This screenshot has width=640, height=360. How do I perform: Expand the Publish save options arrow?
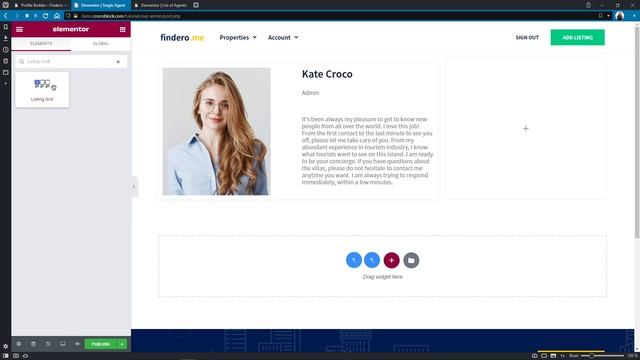[x=122, y=344]
